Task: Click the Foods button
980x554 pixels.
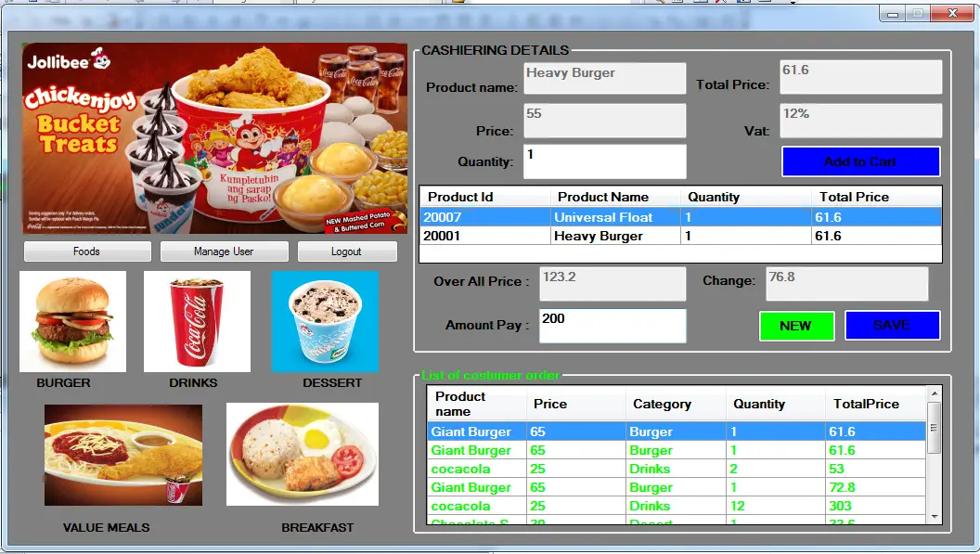Action: pyautogui.click(x=87, y=251)
